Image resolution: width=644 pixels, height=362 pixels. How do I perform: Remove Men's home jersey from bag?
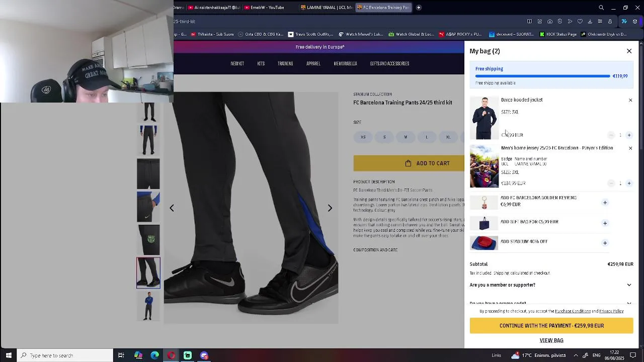tap(630, 148)
